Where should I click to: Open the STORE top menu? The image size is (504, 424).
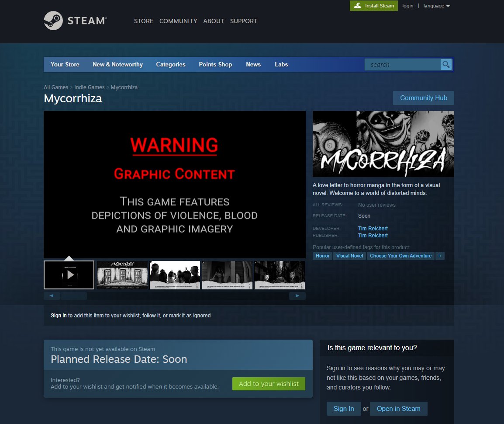[144, 21]
